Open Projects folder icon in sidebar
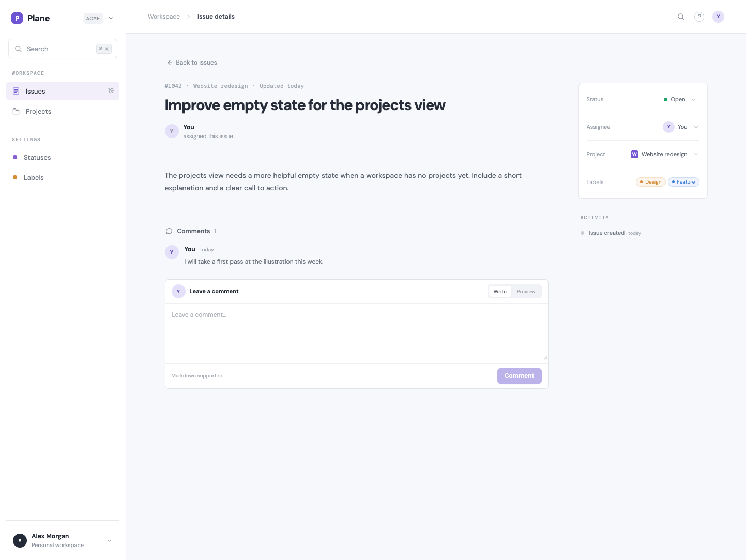The image size is (746, 560). [x=16, y=111]
